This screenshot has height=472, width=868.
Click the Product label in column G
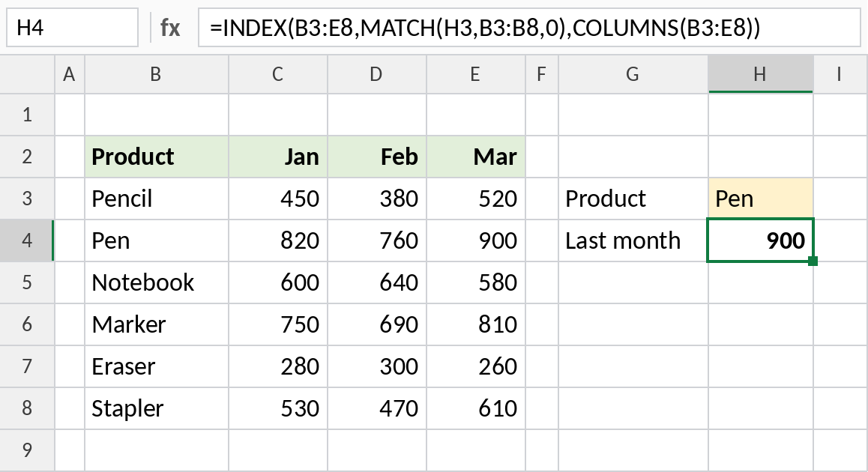pos(633,199)
